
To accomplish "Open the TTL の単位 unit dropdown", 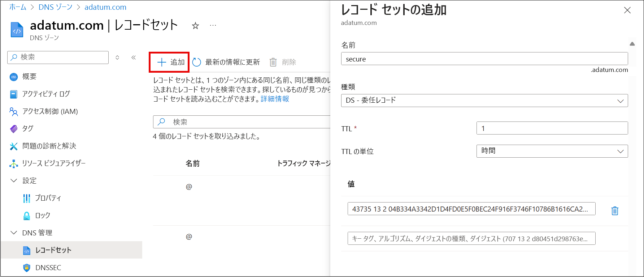I will 552,151.
